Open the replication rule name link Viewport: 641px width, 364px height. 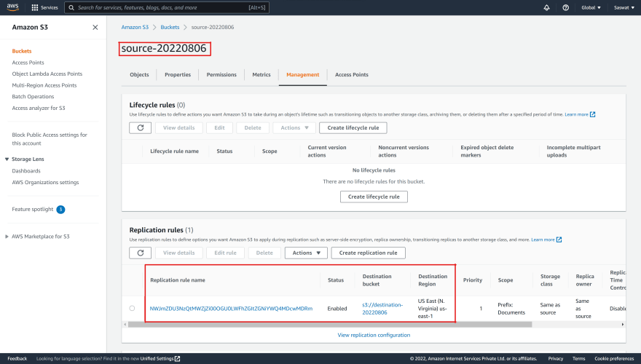pos(231,309)
